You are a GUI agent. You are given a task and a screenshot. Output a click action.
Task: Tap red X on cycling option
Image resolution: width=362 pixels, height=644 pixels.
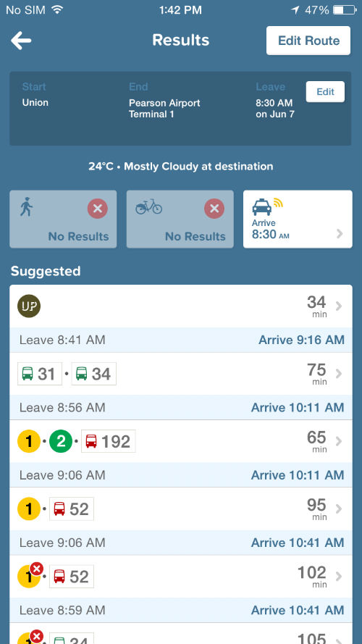[x=214, y=209]
